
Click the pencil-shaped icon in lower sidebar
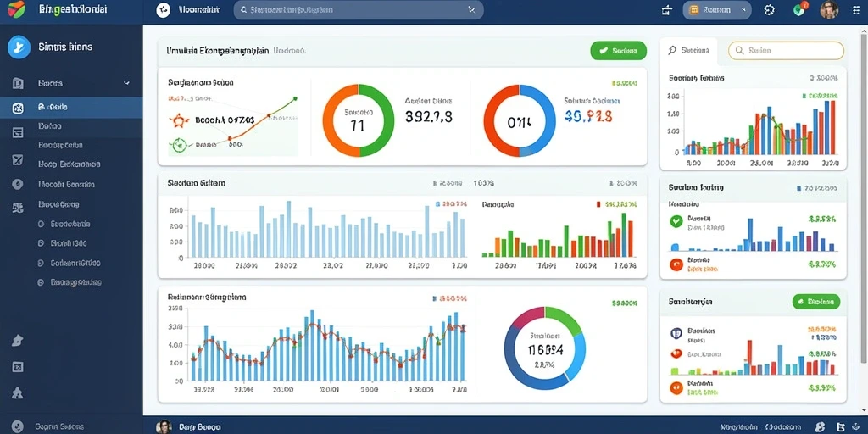point(17,341)
